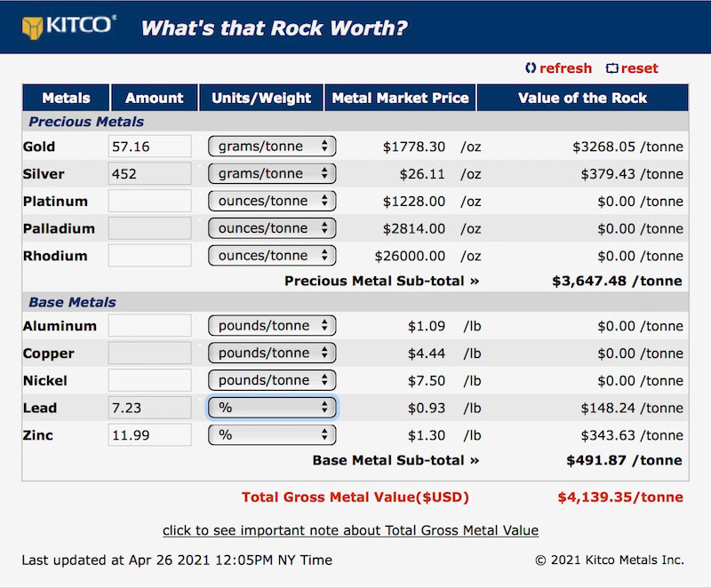Click the Base Metals section heading
This screenshot has width=711, height=588.
tap(73, 302)
